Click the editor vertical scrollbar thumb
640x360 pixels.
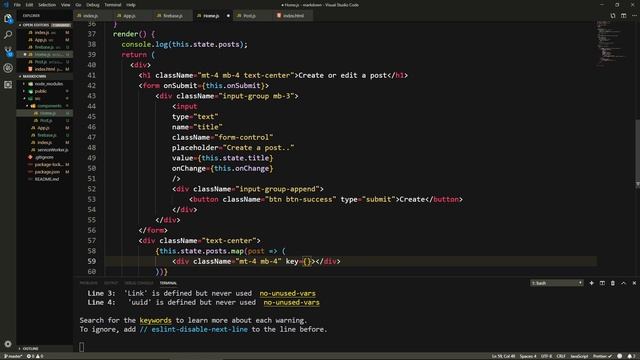pyautogui.click(x=637, y=151)
